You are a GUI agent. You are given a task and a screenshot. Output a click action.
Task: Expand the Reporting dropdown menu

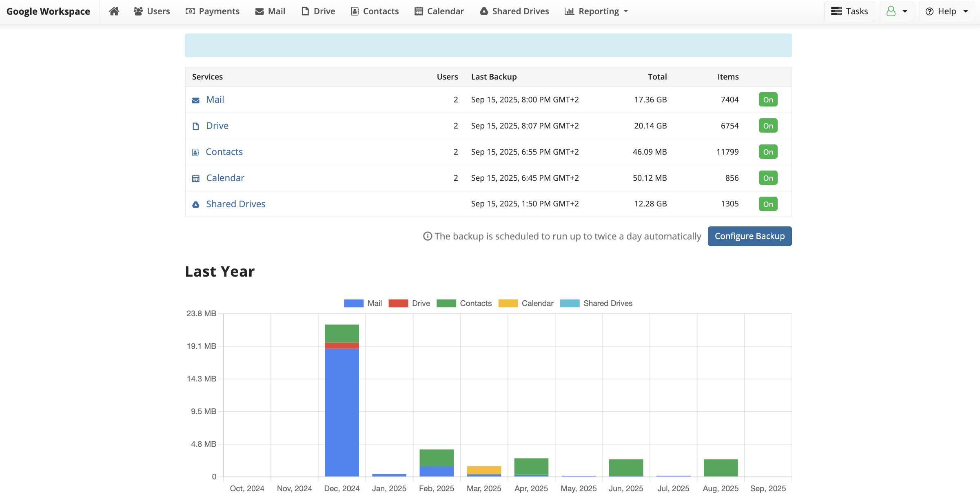(596, 11)
